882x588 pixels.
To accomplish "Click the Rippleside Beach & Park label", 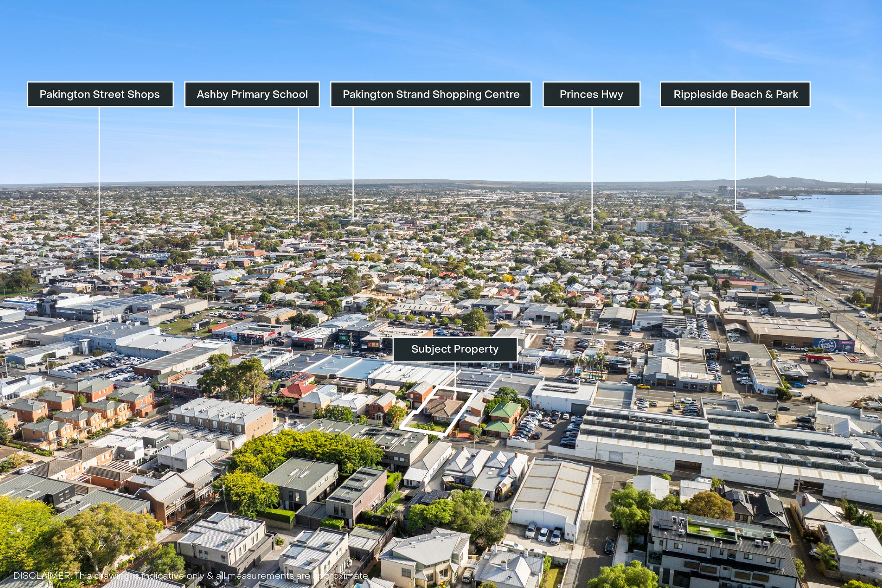I will [x=735, y=94].
